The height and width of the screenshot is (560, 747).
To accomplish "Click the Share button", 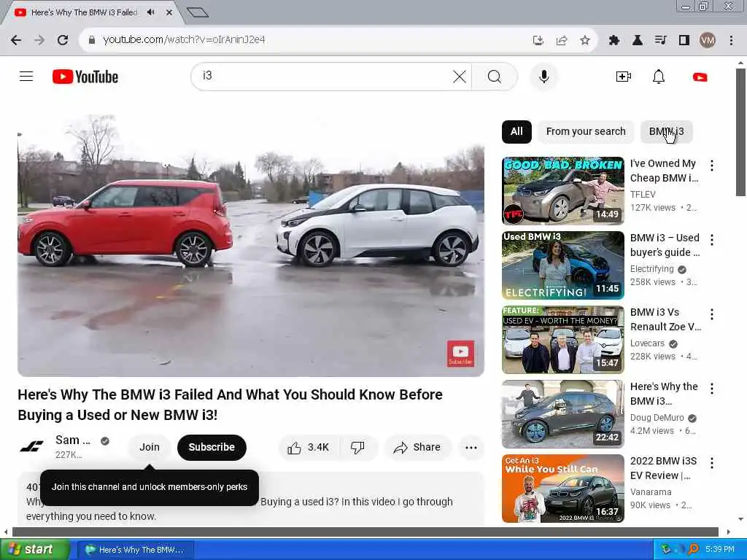I will coord(417,447).
